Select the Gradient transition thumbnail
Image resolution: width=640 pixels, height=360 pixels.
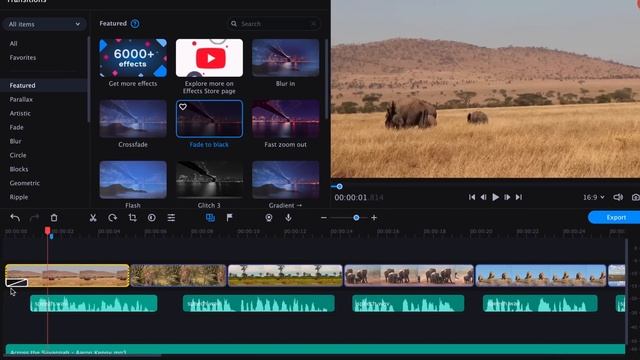(x=286, y=180)
